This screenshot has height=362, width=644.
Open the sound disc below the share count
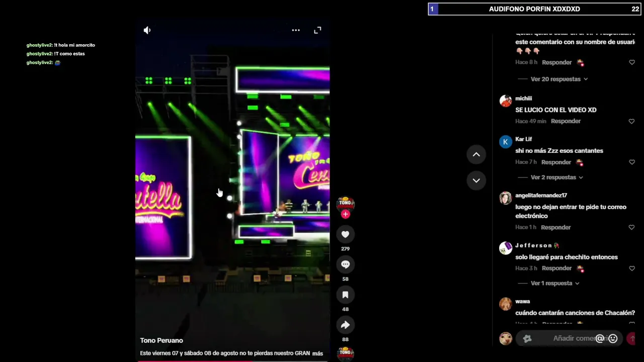tap(345, 353)
